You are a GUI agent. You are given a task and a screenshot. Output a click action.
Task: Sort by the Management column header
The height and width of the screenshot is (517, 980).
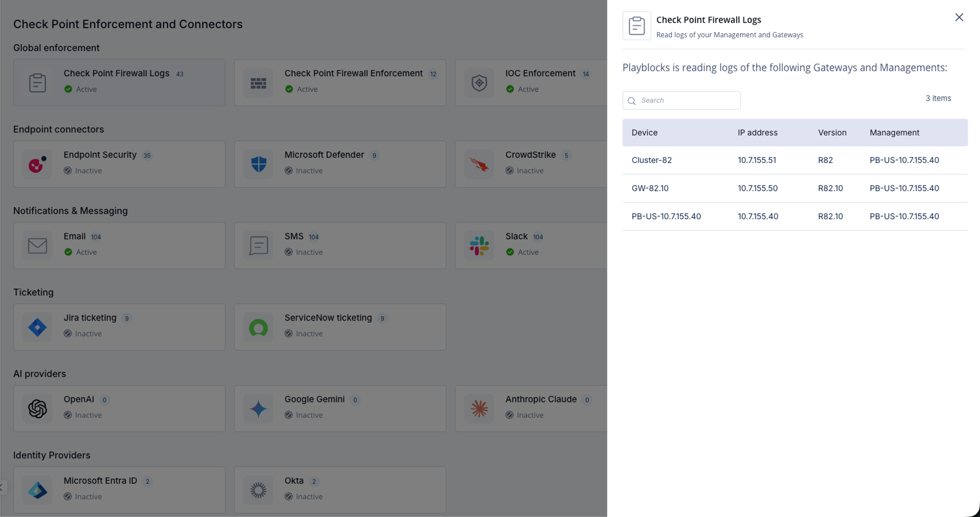894,133
